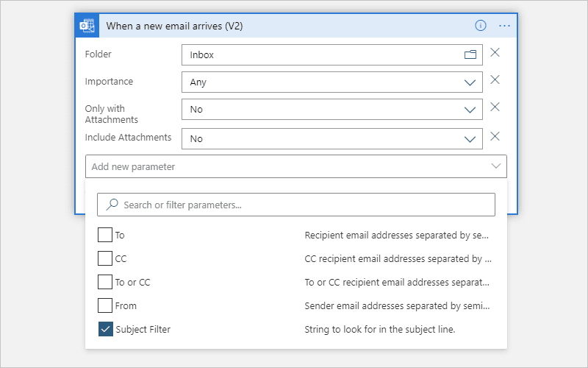Tick the From parameter checkbox

[105, 305]
